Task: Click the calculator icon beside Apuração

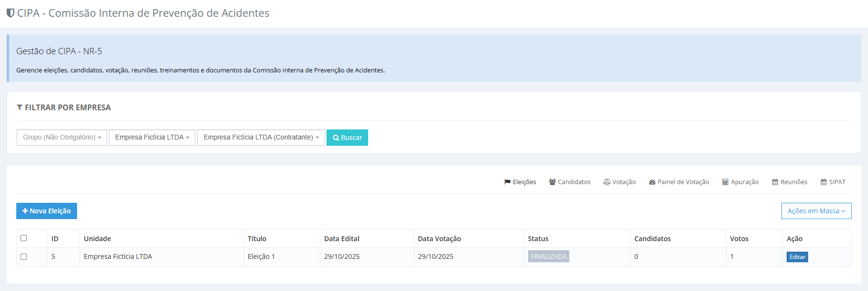Action: [x=725, y=182]
